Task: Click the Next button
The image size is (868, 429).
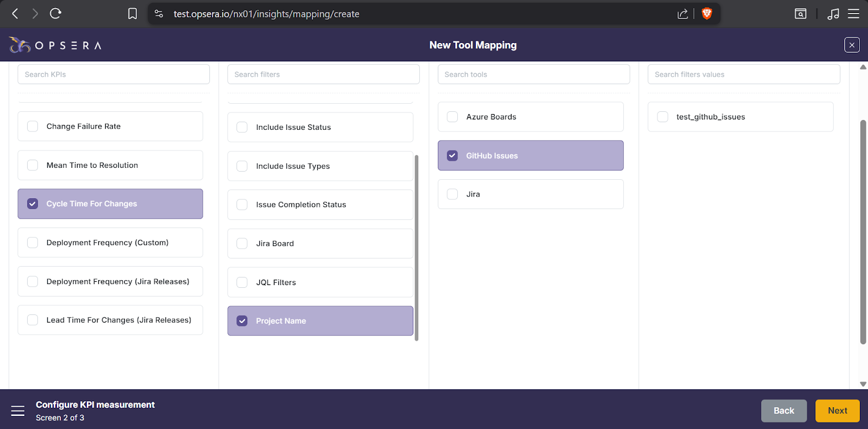Action: (837, 411)
